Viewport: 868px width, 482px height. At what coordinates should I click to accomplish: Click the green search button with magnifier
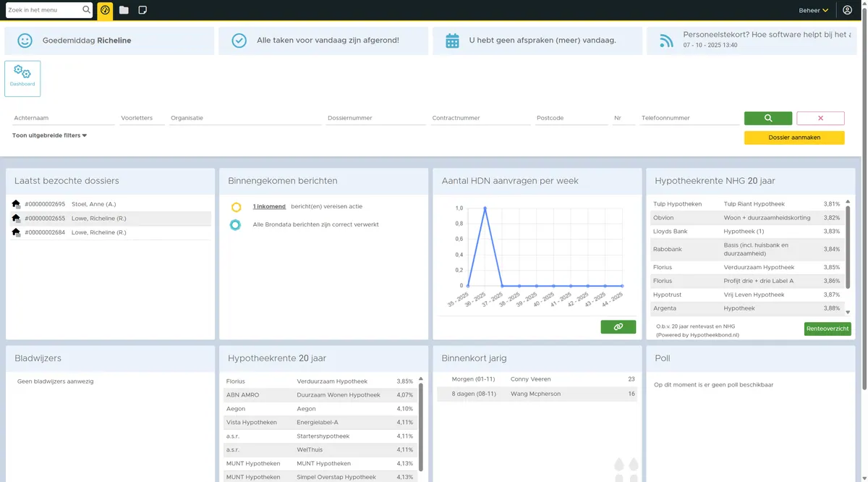768,118
